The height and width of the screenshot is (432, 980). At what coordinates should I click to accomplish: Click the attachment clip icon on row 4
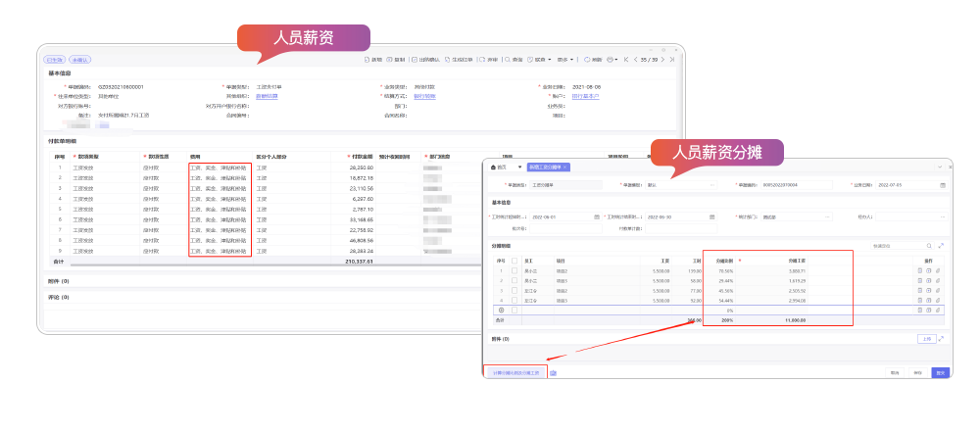(939, 300)
